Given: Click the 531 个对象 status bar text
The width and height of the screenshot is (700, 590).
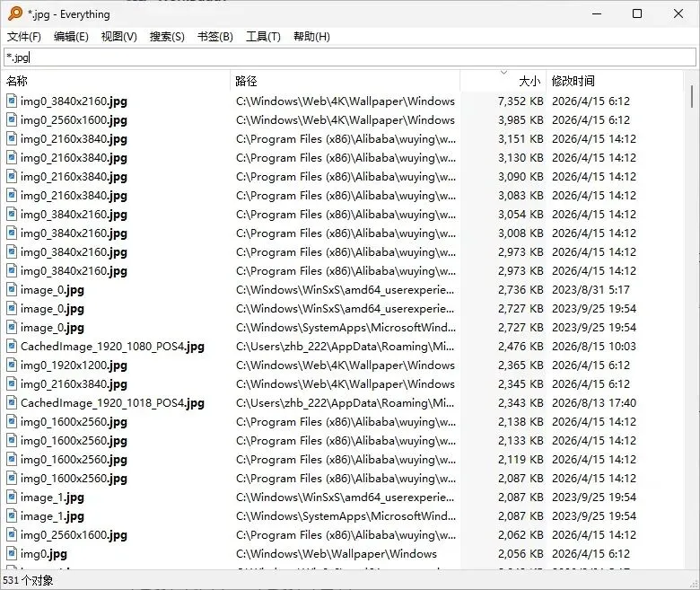Looking at the screenshot, I should [28, 580].
